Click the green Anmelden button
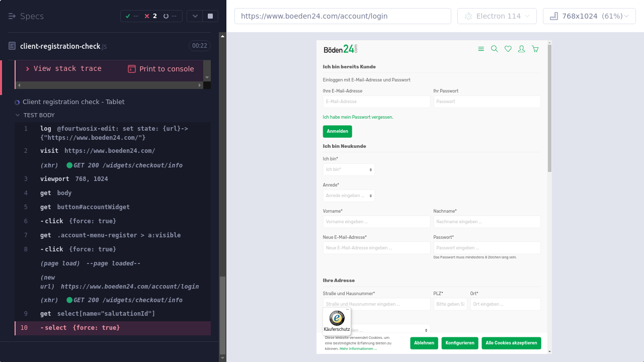 [x=337, y=131]
